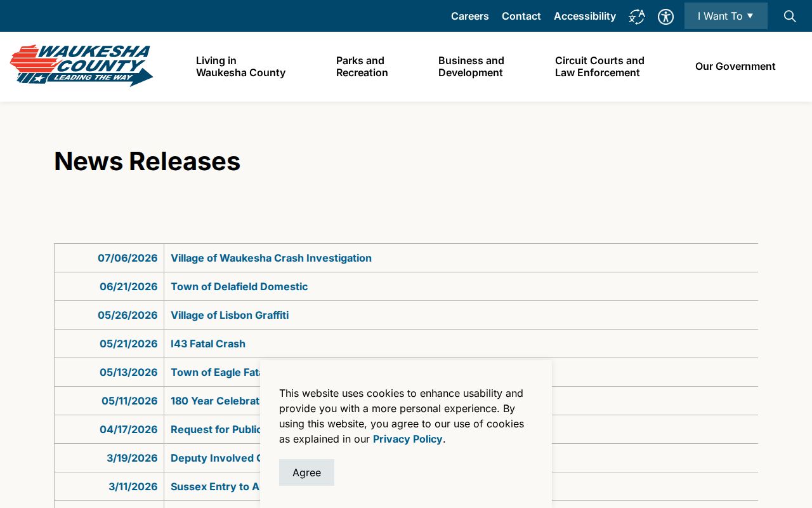This screenshot has height=508, width=812.
Task: Open the Privacy Policy link
Action: tap(407, 439)
